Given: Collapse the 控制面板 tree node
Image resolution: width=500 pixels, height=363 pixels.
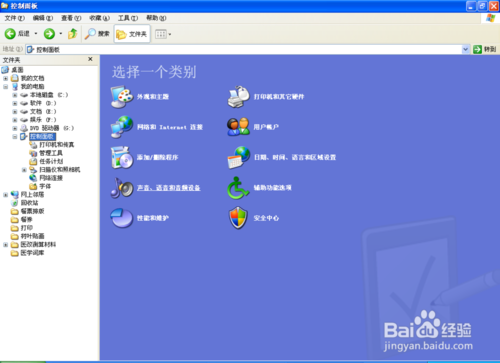Looking at the screenshot, I should pyautogui.click(x=15, y=137).
